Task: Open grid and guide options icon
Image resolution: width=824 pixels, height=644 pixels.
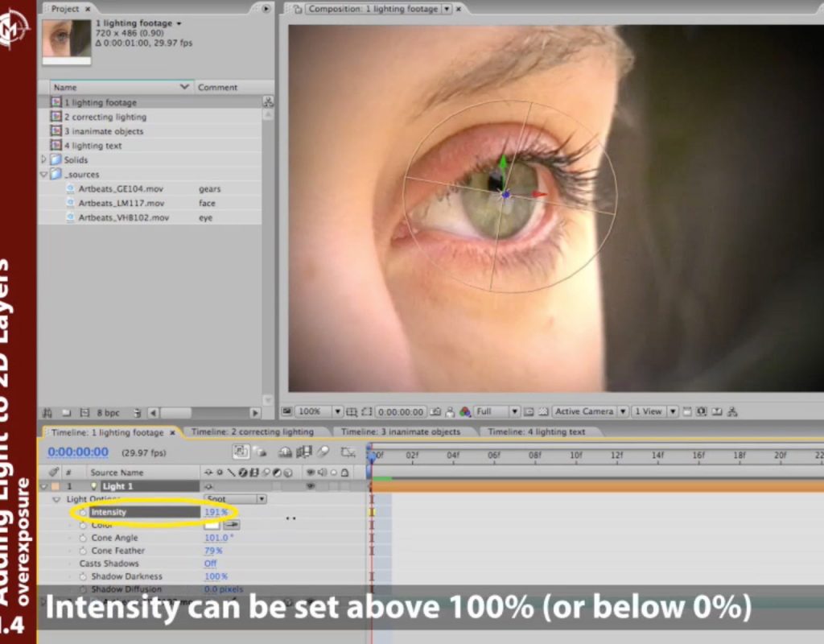Action: pos(351,411)
